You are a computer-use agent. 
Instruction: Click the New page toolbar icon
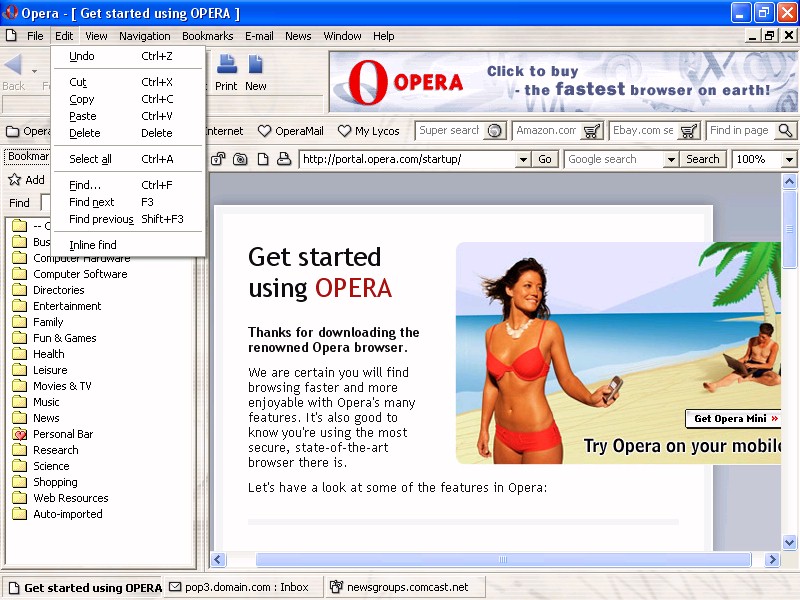256,64
